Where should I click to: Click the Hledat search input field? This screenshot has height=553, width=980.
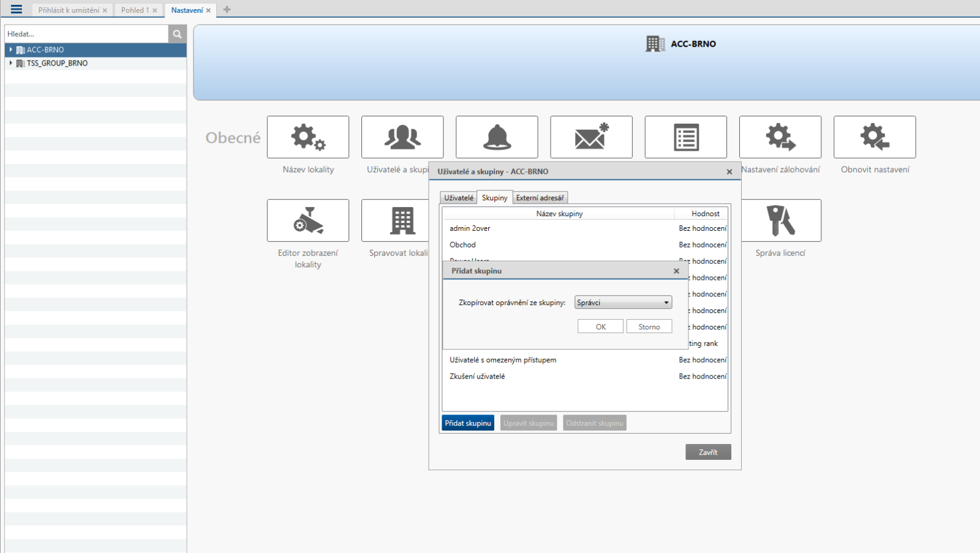point(86,34)
